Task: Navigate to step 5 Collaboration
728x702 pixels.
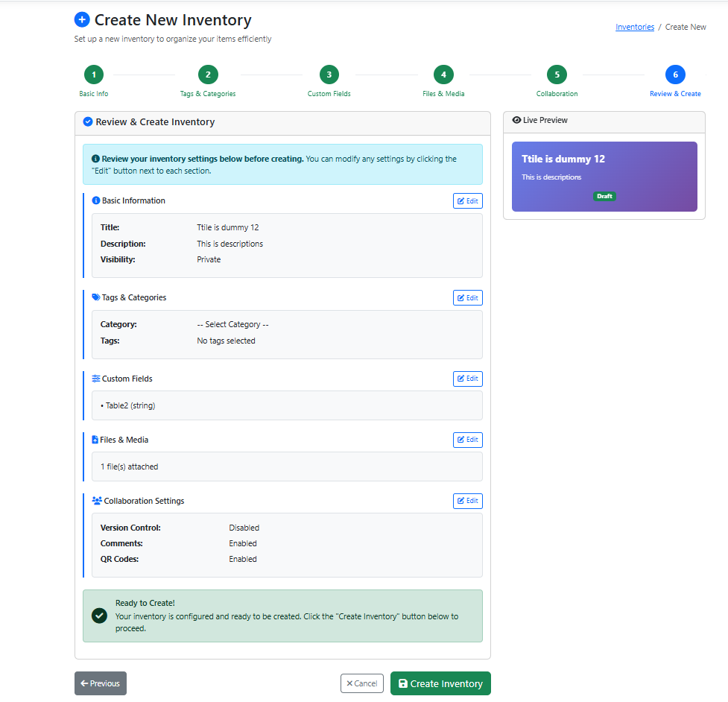Action: [557, 75]
